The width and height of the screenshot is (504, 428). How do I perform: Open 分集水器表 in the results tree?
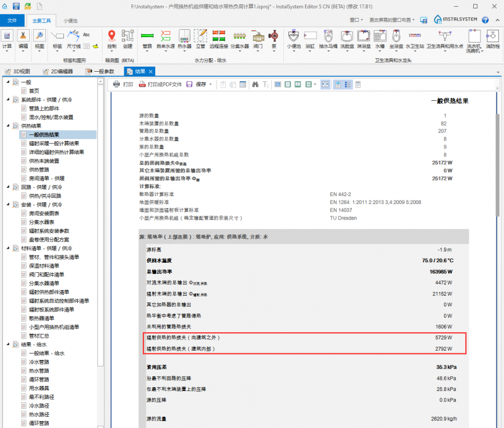[x=44, y=222]
